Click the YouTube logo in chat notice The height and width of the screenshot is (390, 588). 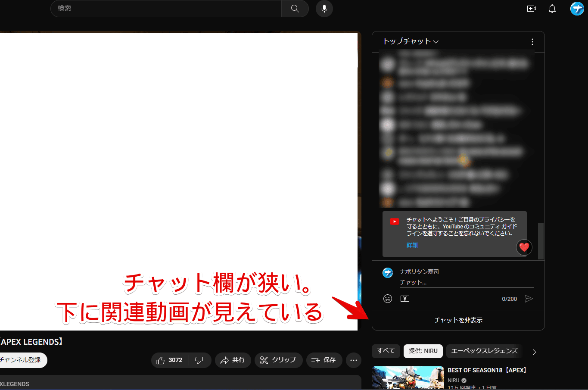pyautogui.click(x=395, y=222)
